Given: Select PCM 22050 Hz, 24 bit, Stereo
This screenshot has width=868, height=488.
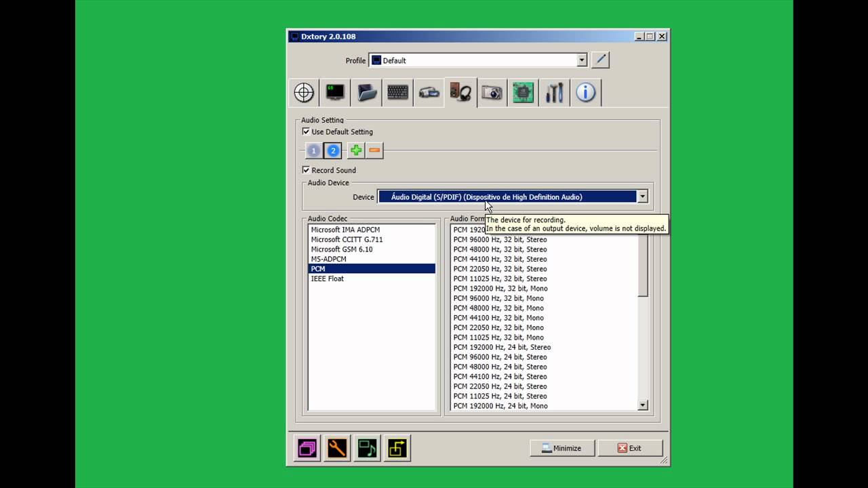Looking at the screenshot, I should pyautogui.click(x=545, y=386).
